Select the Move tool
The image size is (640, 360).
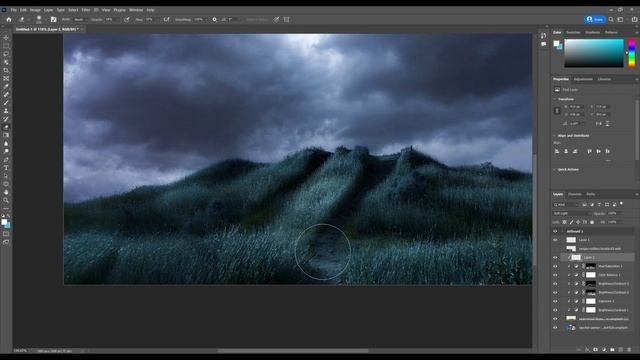6,38
